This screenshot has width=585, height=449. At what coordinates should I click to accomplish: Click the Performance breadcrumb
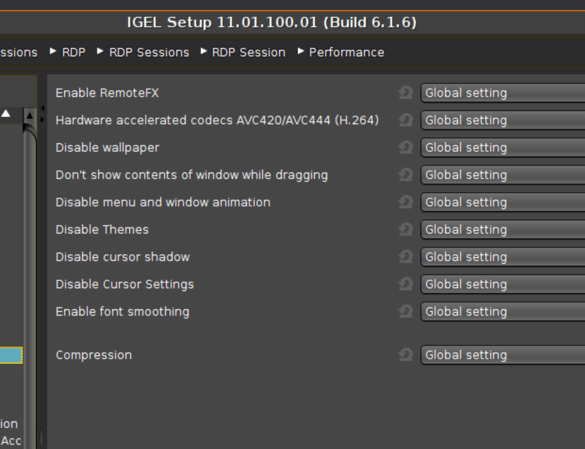pyautogui.click(x=346, y=52)
